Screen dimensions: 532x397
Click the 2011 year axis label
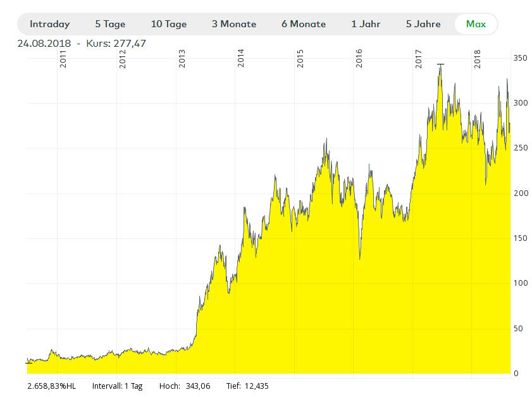click(63, 59)
